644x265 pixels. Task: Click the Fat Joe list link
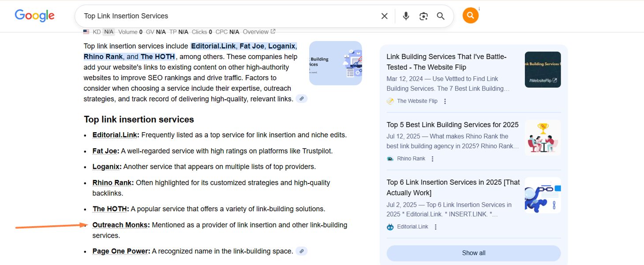pyautogui.click(x=105, y=151)
